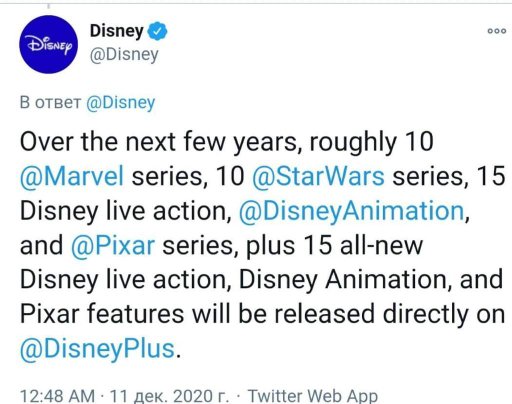The height and width of the screenshot is (404, 512).
Task: Click the plain-text words "Disney Animation"
Action: pyautogui.click(x=343, y=280)
